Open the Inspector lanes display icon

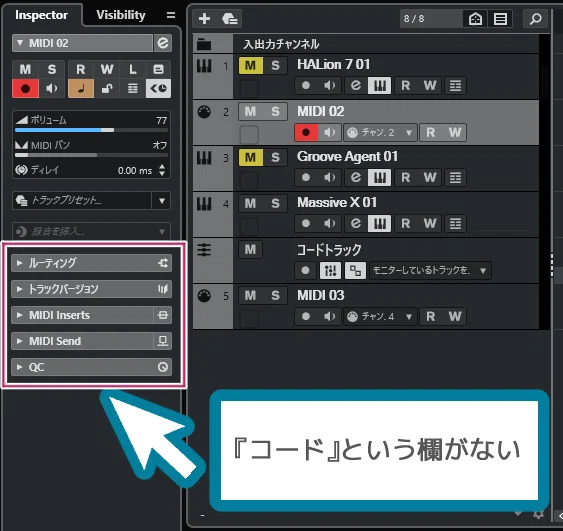132,88
